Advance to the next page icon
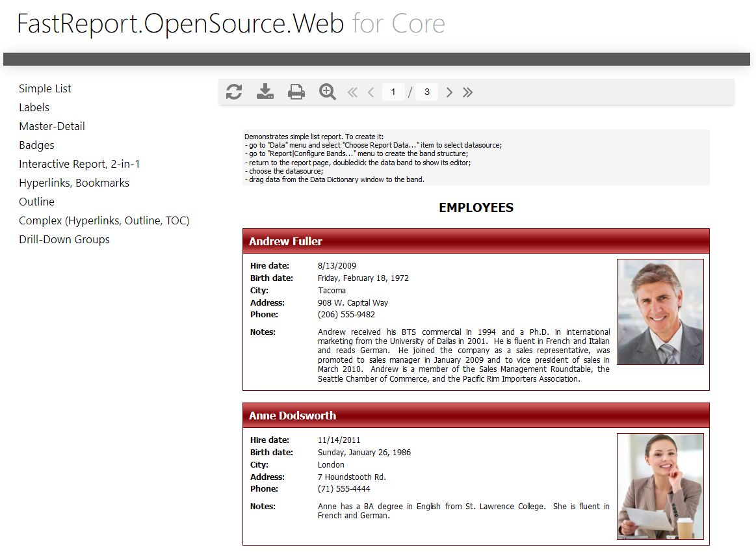Screen dimensions: 756x556 (449, 92)
